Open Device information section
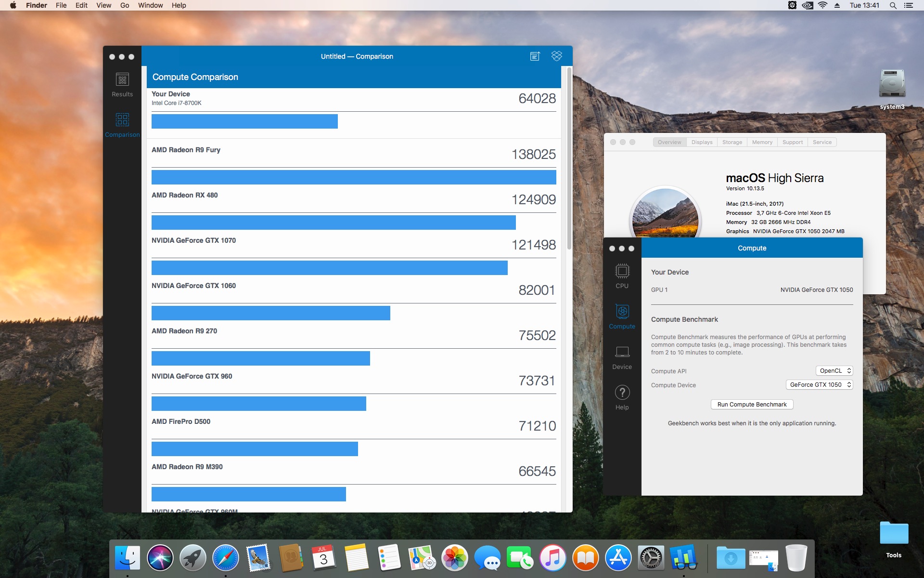The height and width of the screenshot is (578, 924). [x=622, y=356]
